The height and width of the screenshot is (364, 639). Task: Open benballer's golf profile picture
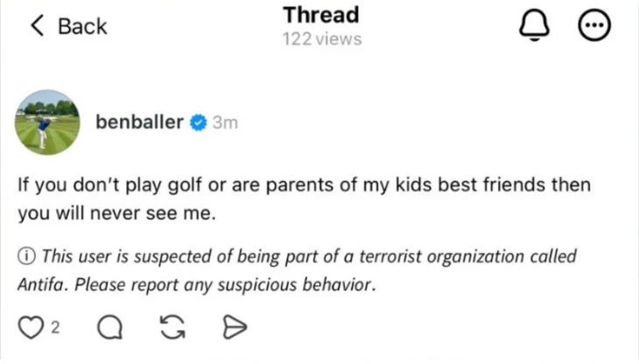[47, 122]
